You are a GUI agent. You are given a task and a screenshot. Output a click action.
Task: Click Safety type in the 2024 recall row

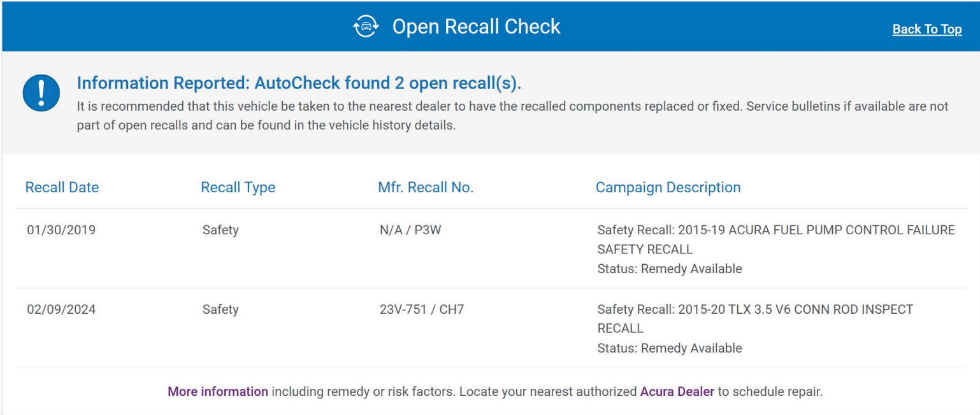[220, 309]
